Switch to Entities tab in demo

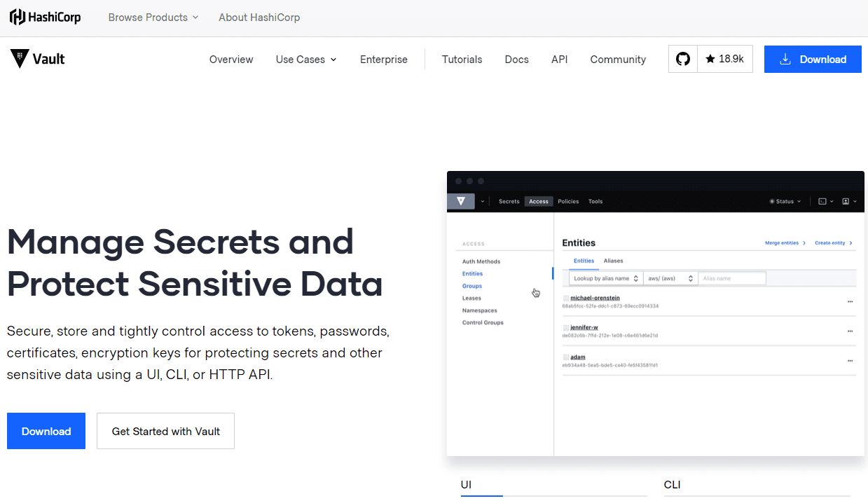point(584,261)
